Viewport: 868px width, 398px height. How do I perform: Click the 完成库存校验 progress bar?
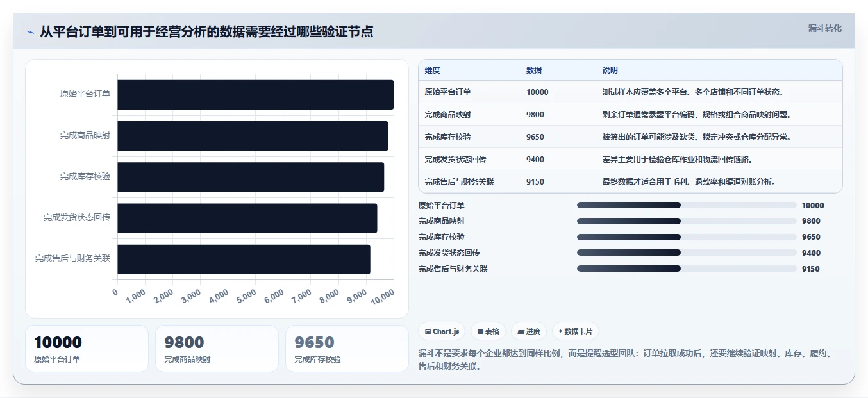(687, 237)
